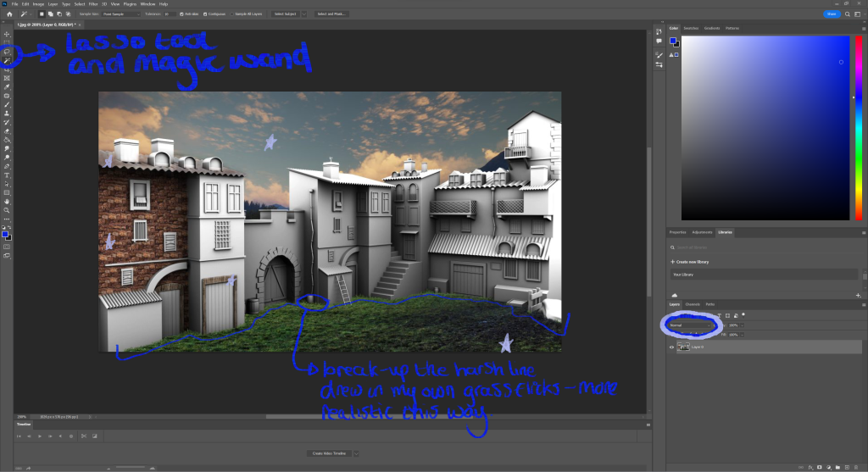
Task: Select the Hand tool
Action: click(7, 202)
